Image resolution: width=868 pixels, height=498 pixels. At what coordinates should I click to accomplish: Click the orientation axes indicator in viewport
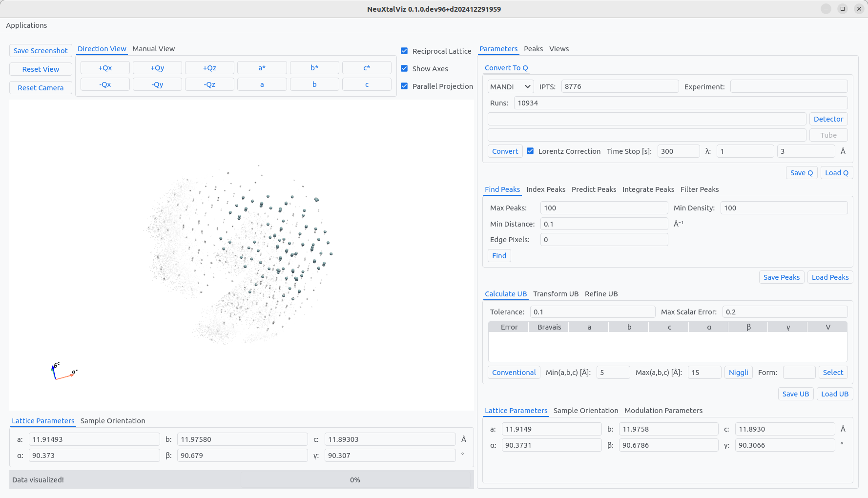pos(62,372)
